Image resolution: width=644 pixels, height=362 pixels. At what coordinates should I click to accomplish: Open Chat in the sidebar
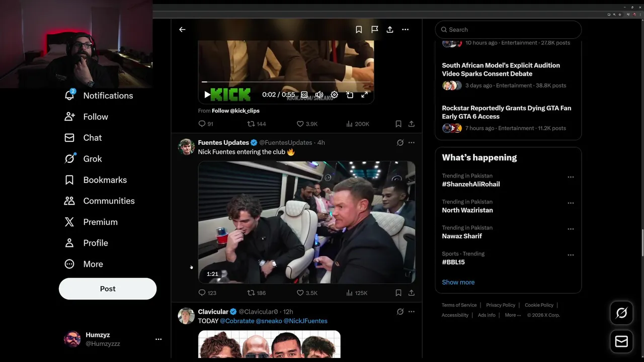click(83, 138)
